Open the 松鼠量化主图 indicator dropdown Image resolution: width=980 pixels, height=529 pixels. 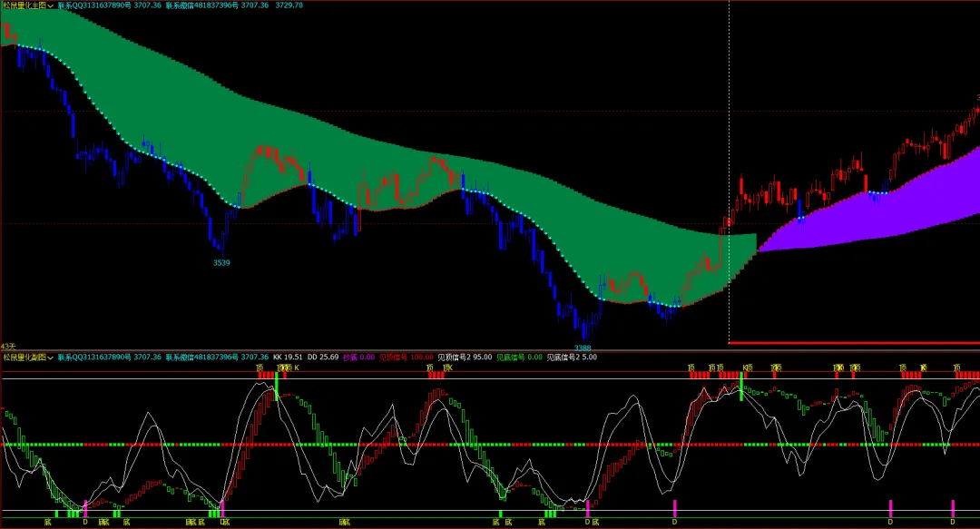(x=28, y=5)
